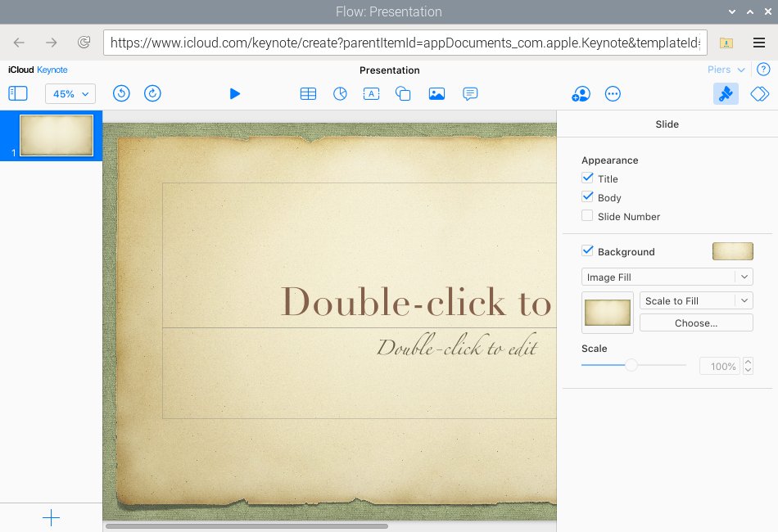Uncheck the Title checkbox
Screen dimensions: 778x532
click(587, 178)
